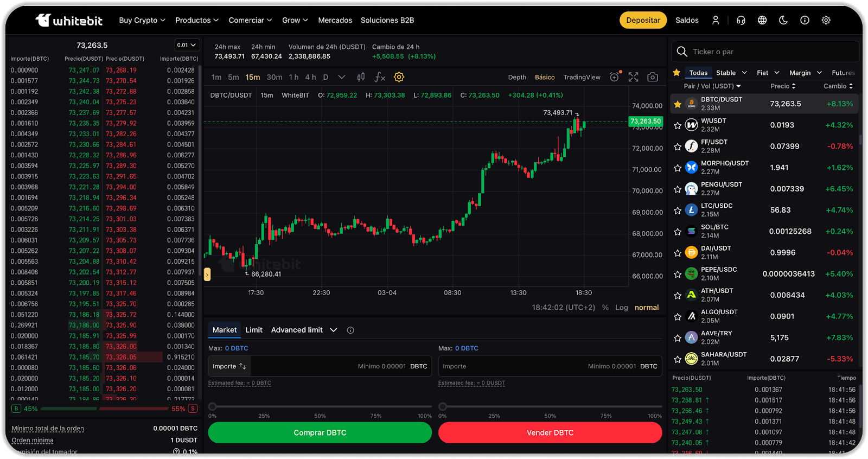Open the 0.01 price precision dropdown
868x459 pixels.
point(187,45)
